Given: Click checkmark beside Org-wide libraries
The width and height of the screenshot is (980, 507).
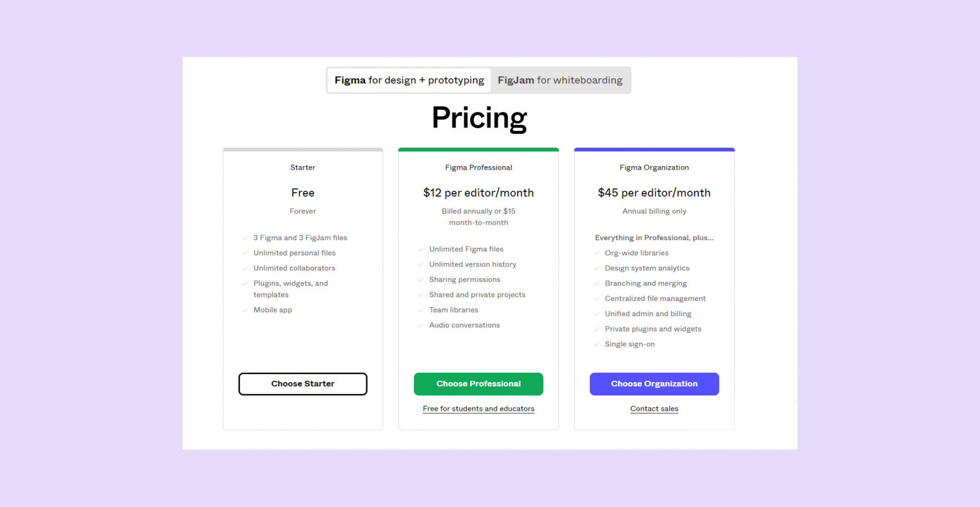Looking at the screenshot, I should (597, 253).
